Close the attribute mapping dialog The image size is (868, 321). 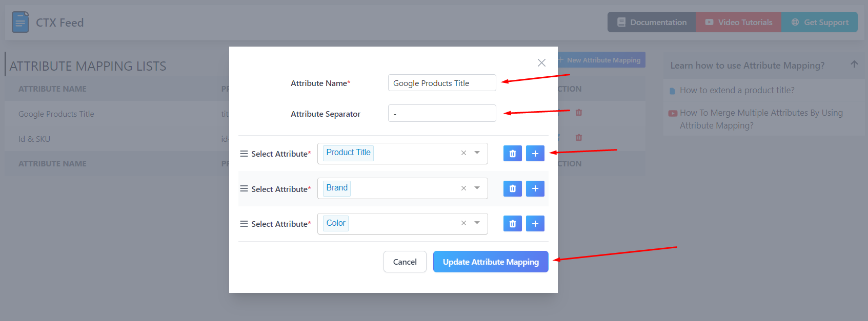click(541, 62)
